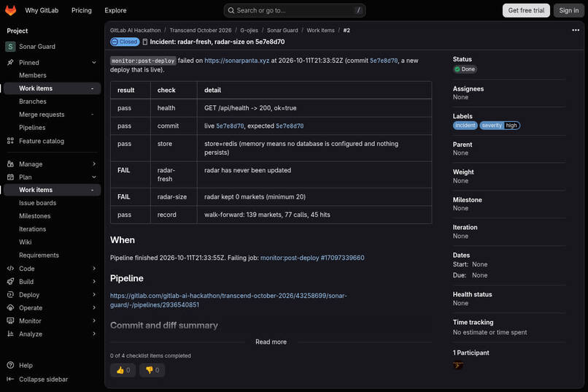This screenshot has width=588, height=392.
Task: Click the thumbs down reaction
Action: click(152, 370)
